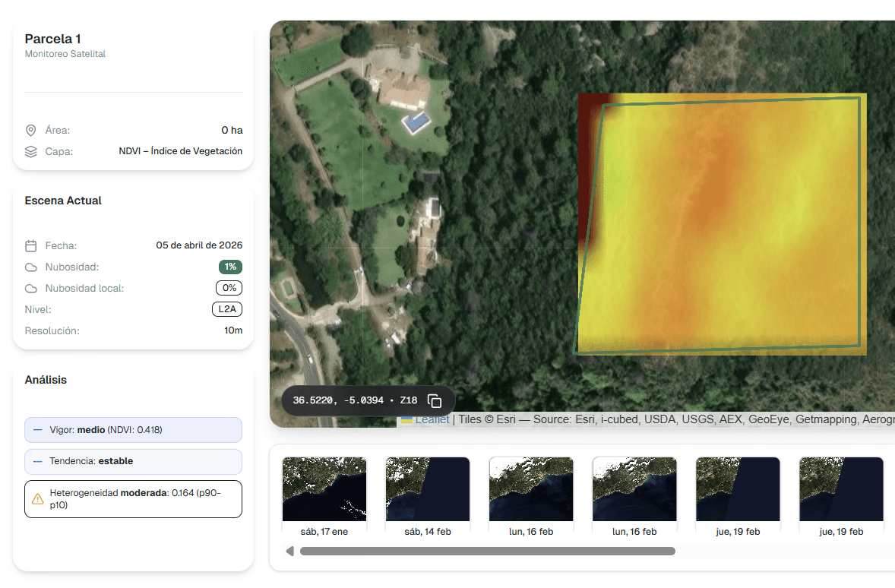Viewport: 895px width, 588px height.
Task: Click the horizontal scrollbar under the scene thumbnails
Action: [488, 551]
